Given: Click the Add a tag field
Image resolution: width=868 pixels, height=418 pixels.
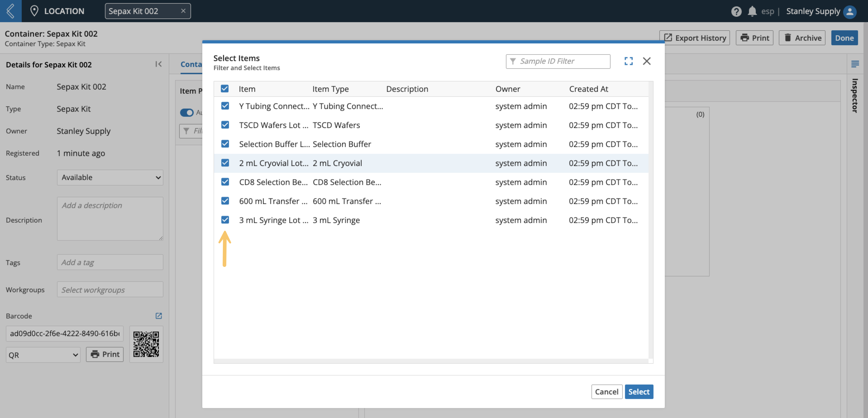Looking at the screenshot, I should [x=110, y=262].
